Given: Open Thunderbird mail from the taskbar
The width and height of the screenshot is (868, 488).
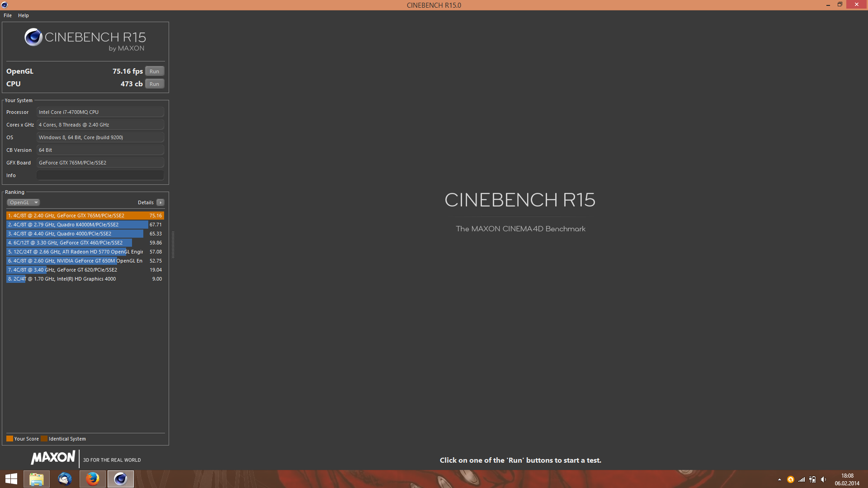Looking at the screenshot, I should click(65, 479).
